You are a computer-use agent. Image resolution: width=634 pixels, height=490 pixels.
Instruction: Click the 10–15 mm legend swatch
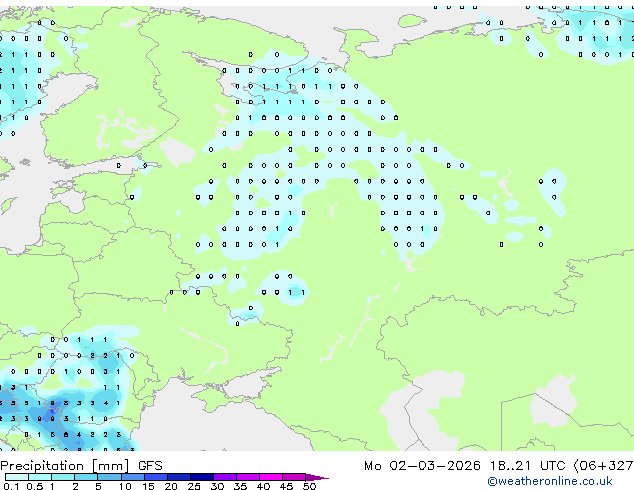(x=133, y=477)
